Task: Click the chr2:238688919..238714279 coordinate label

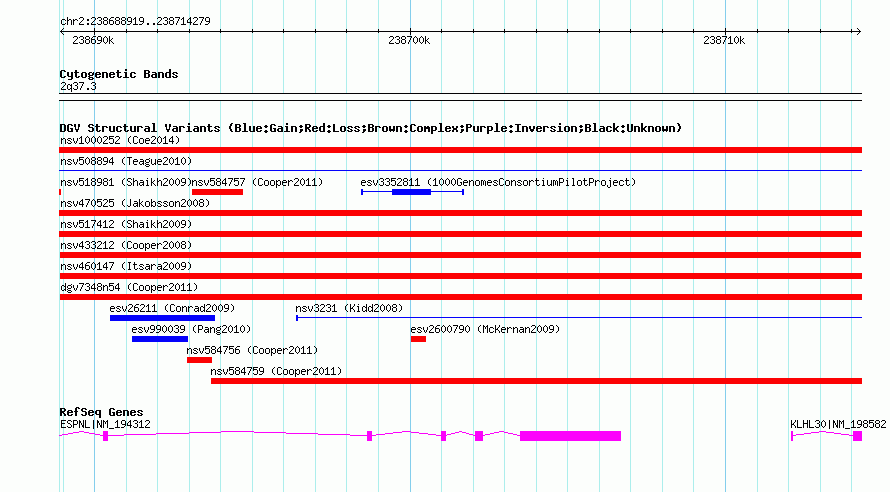Action: (135, 21)
